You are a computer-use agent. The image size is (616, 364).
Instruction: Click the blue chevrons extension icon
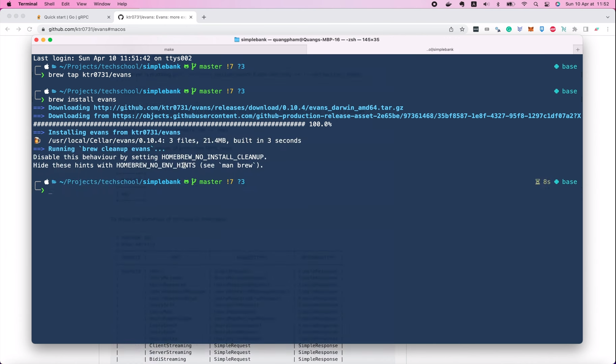520,29
